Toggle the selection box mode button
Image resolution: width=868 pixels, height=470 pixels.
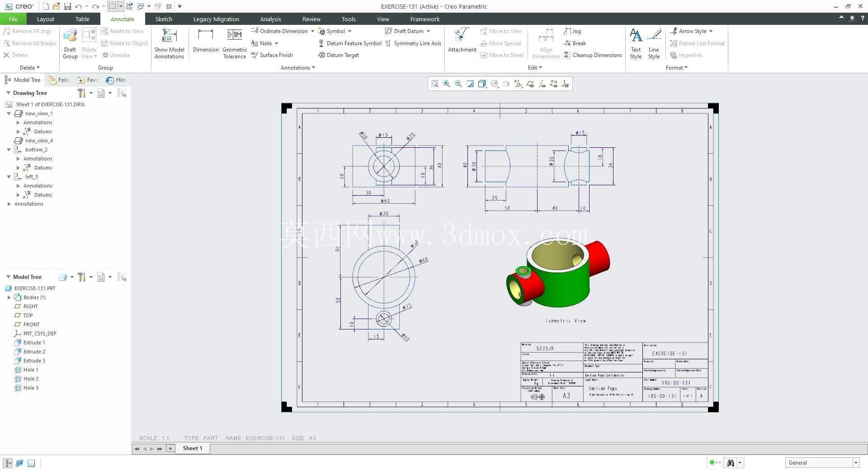112,6
